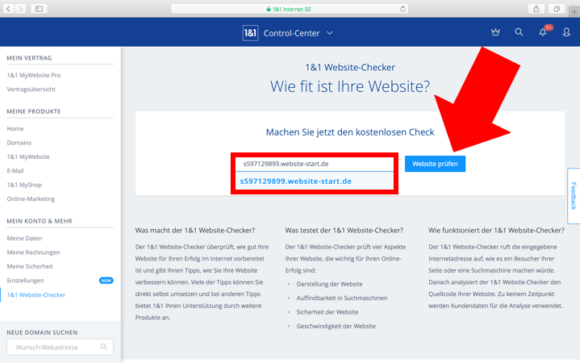Click 'Wie funktioniert der 1&1 Website-Checker?' heading
Viewport: 580px width, 363px height.
click(x=496, y=230)
